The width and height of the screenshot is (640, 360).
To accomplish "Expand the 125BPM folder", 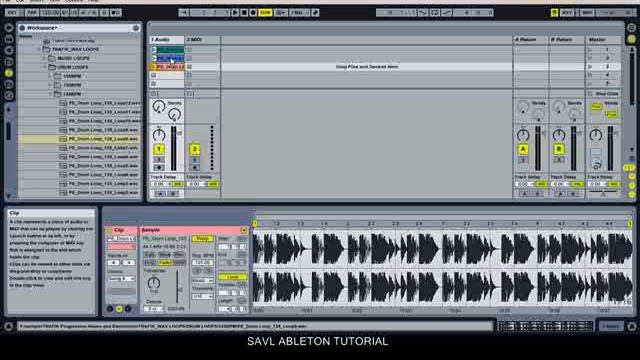I will [51, 76].
